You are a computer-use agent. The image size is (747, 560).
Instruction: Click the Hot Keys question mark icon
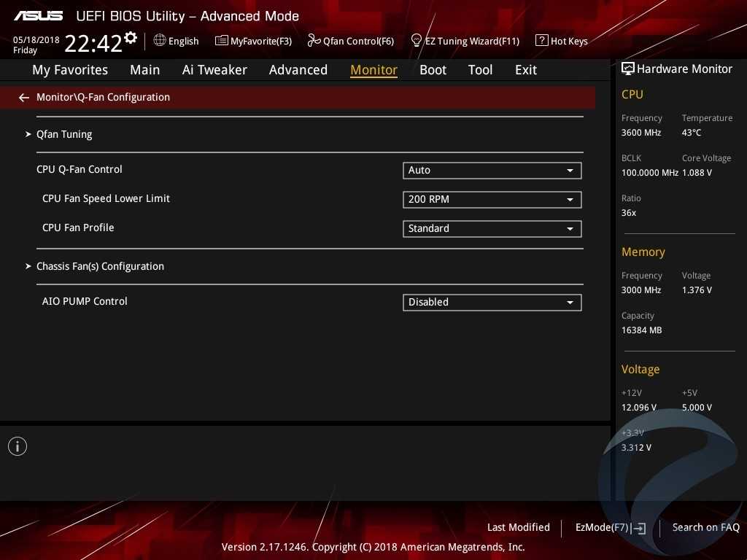pyautogui.click(x=541, y=41)
